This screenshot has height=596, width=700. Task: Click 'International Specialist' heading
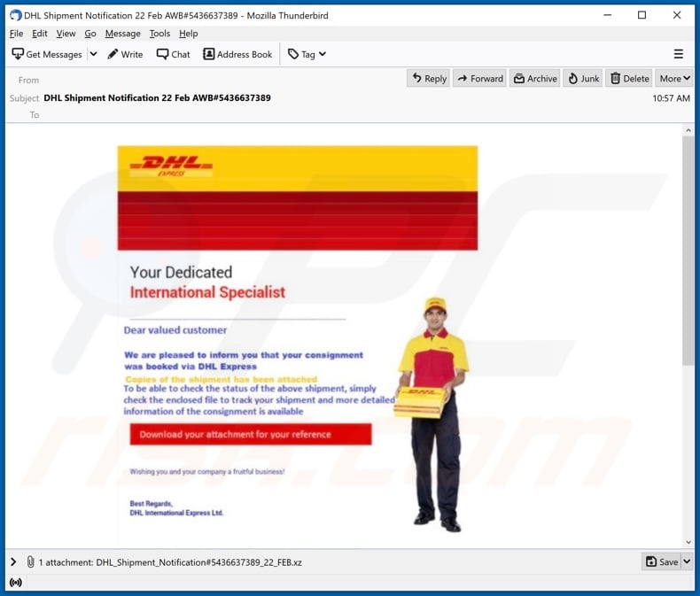click(207, 292)
